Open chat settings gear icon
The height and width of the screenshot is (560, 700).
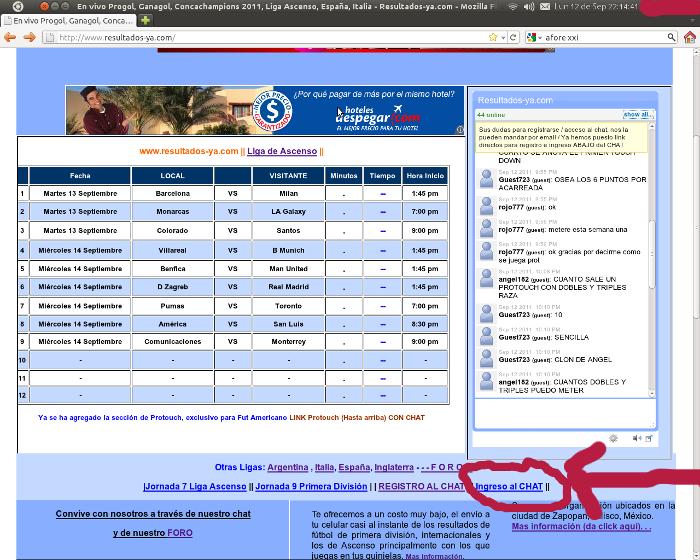click(613, 438)
